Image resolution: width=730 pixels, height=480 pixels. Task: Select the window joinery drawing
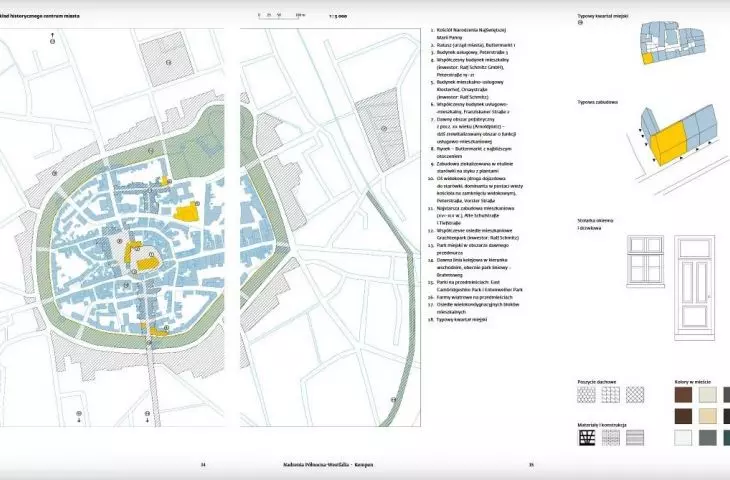coord(645,261)
